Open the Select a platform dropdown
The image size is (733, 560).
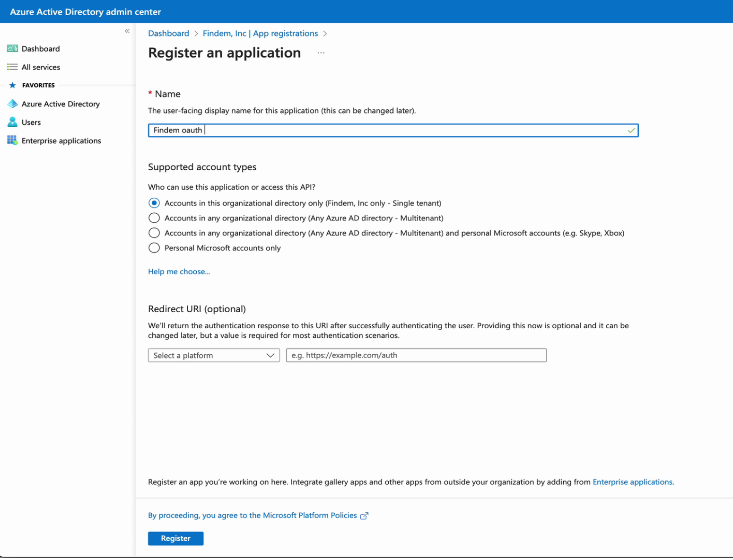[x=214, y=356]
